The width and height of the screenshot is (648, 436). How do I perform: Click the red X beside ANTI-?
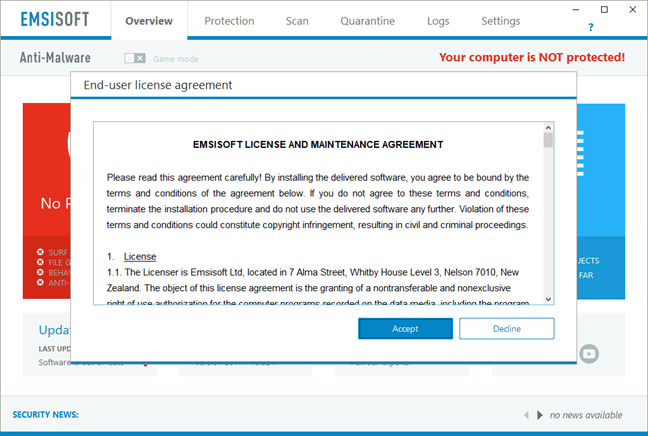[40, 282]
